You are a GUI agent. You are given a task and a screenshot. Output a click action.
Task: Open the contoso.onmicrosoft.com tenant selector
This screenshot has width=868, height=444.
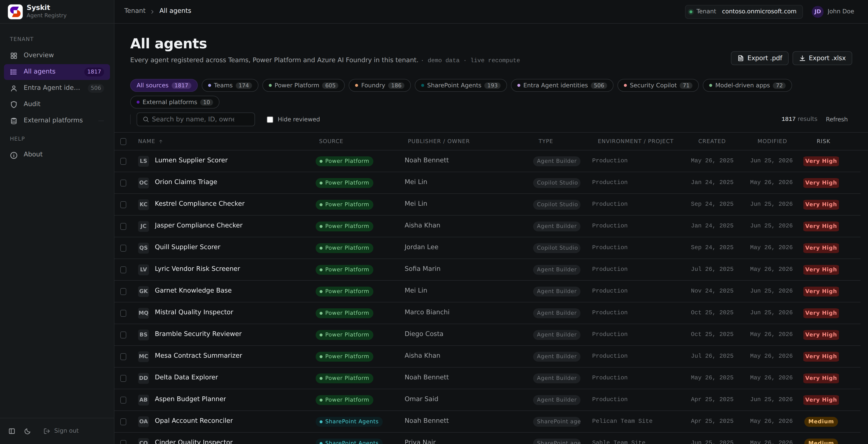[x=744, y=11]
